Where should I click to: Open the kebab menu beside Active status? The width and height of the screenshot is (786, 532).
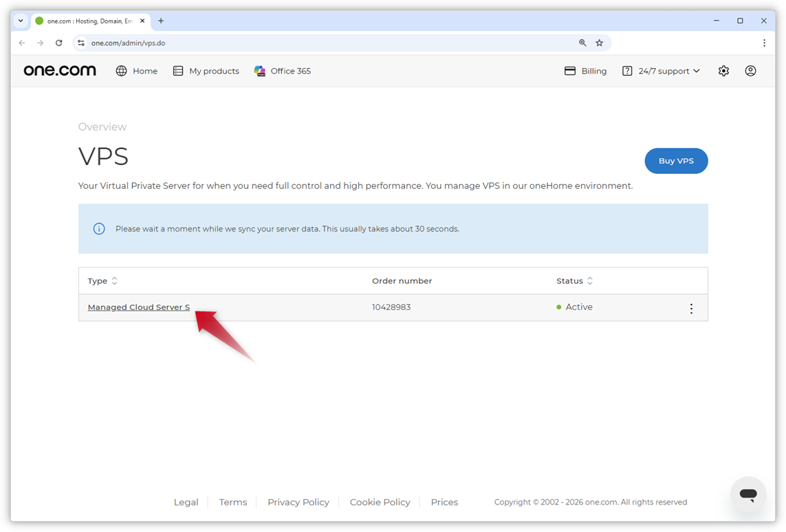(691, 308)
